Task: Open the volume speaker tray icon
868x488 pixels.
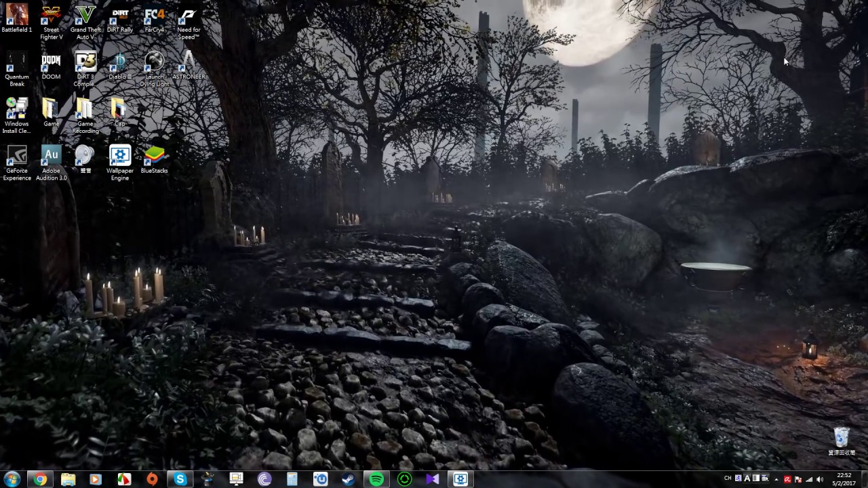Action: [820, 479]
